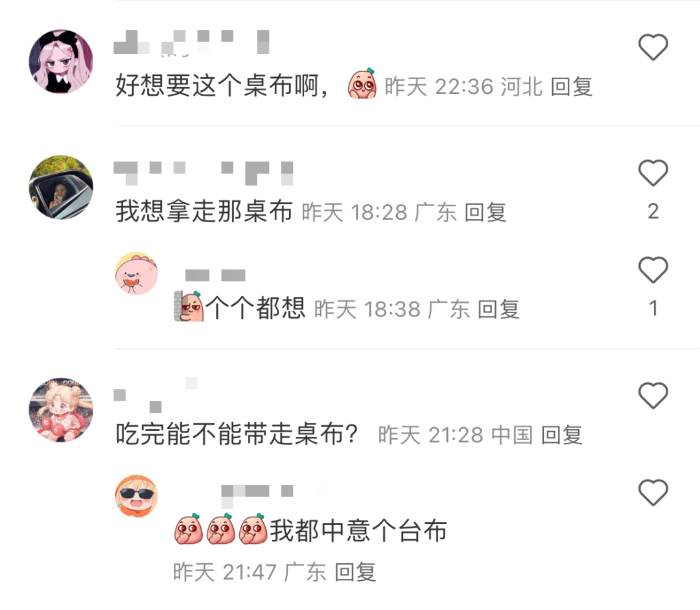Open the car window photo avatar
This screenshot has width=700, height=610.
61,187
